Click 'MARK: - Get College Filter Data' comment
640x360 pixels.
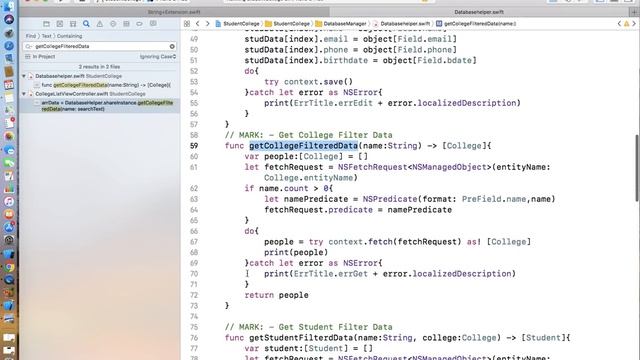coord(308,135)
